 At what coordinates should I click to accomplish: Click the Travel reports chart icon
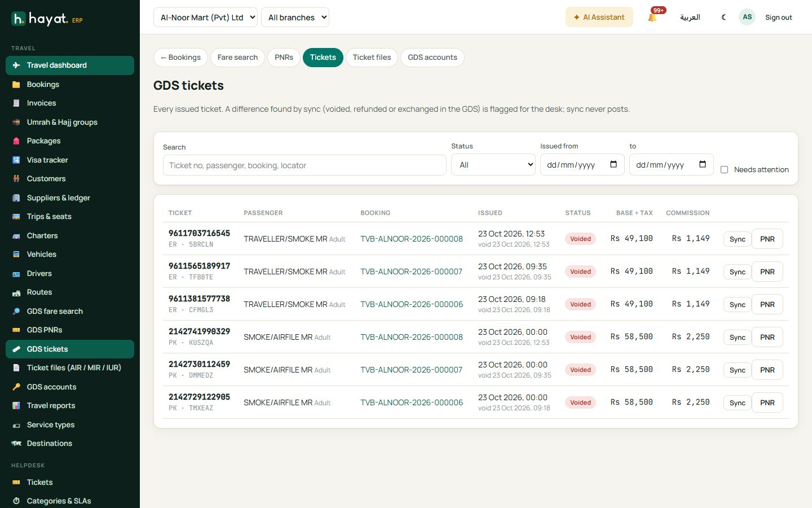pos(16,406)
